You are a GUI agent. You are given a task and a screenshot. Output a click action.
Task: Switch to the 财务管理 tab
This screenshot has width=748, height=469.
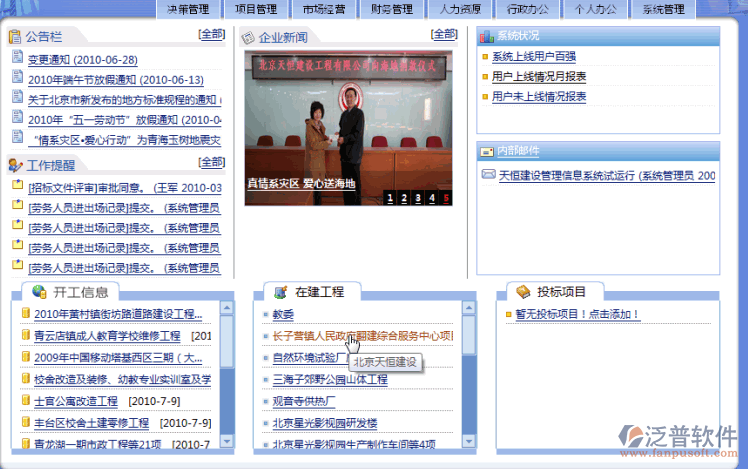390,10
